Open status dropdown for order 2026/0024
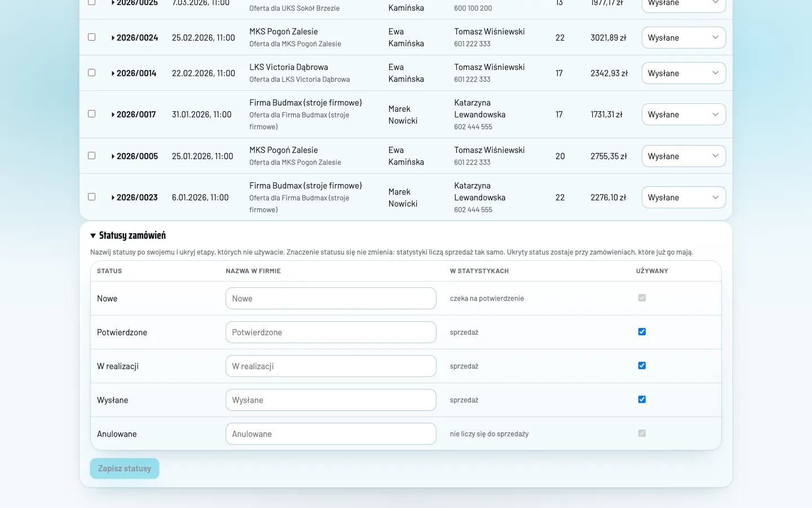The height and width of the screenshot is (508, 812). pyautogui.click(x=684, y=38)
